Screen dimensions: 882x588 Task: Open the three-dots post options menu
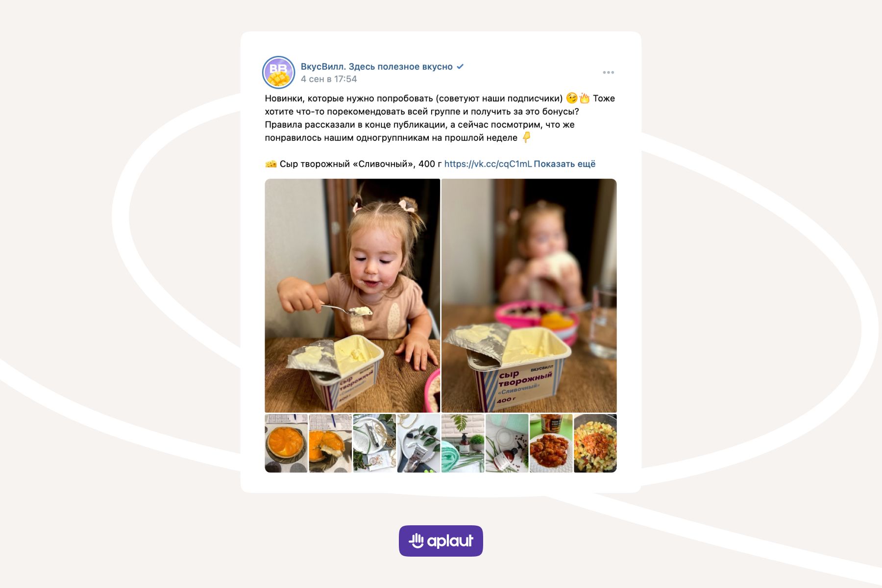tap(608, 73)
